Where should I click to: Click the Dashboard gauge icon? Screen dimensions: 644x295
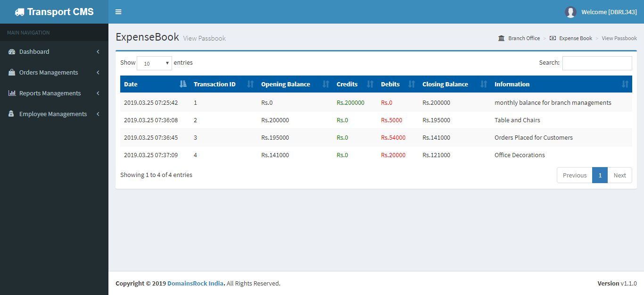(x=12, y=52)
